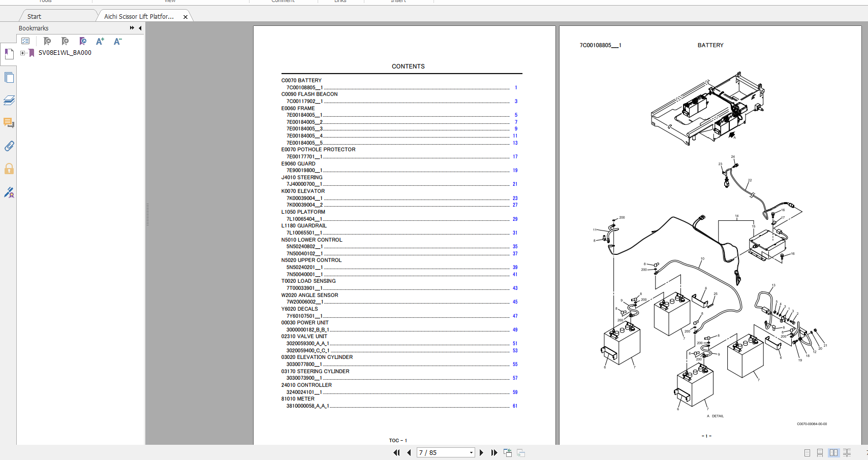The height and width of the screenshot is (460, 868).
Task: Click the page number field showing 7 / 85
Action: 442,452
